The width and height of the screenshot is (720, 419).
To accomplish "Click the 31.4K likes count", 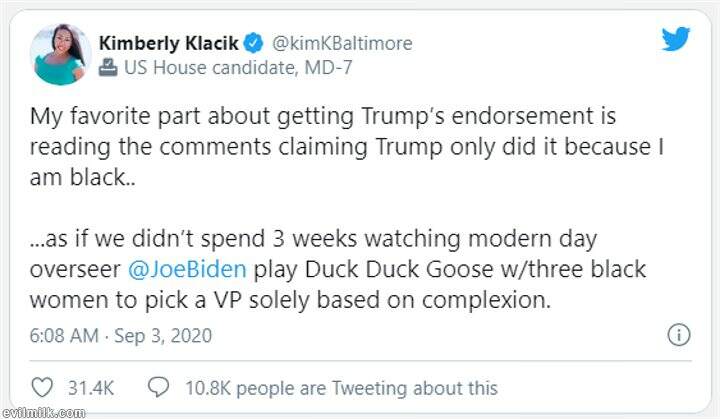I will coord(91,387).
